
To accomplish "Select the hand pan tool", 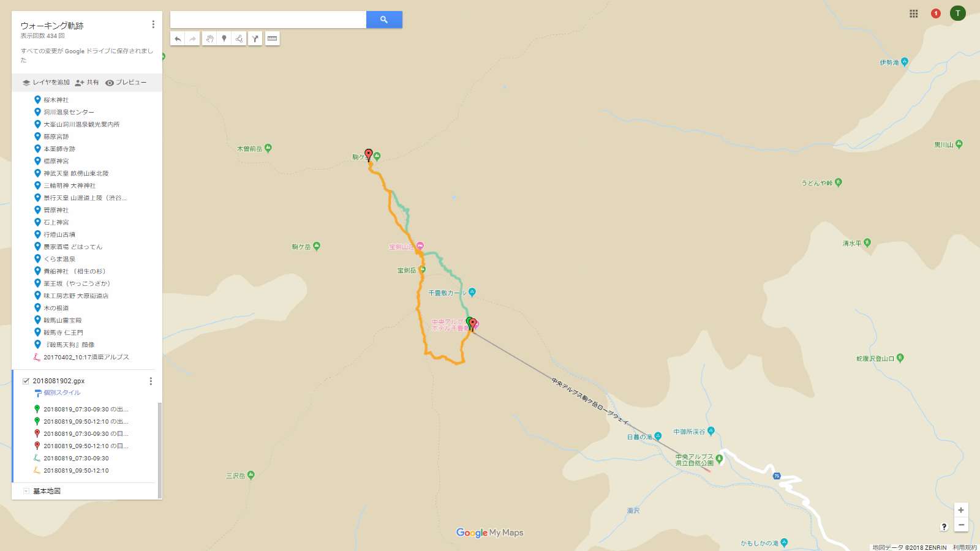I will pos(209,39).
